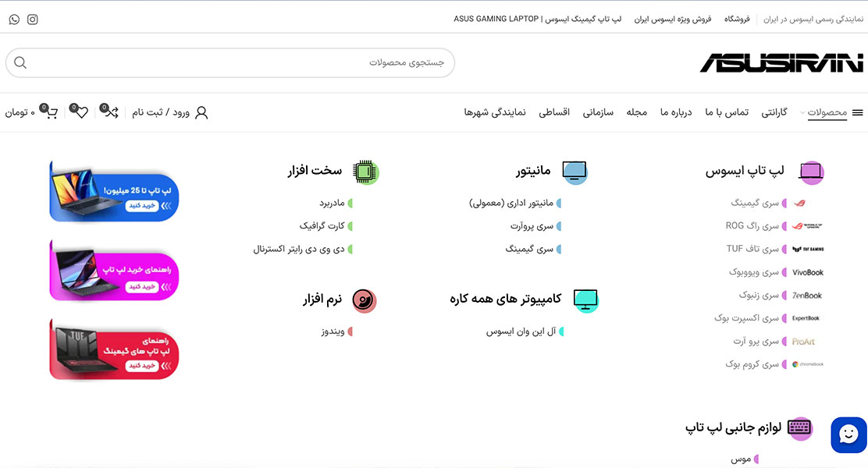Open the مادربرد link
Image resolution: width=868 pixels, height=468 pixels.
click(x=333, y=203)
